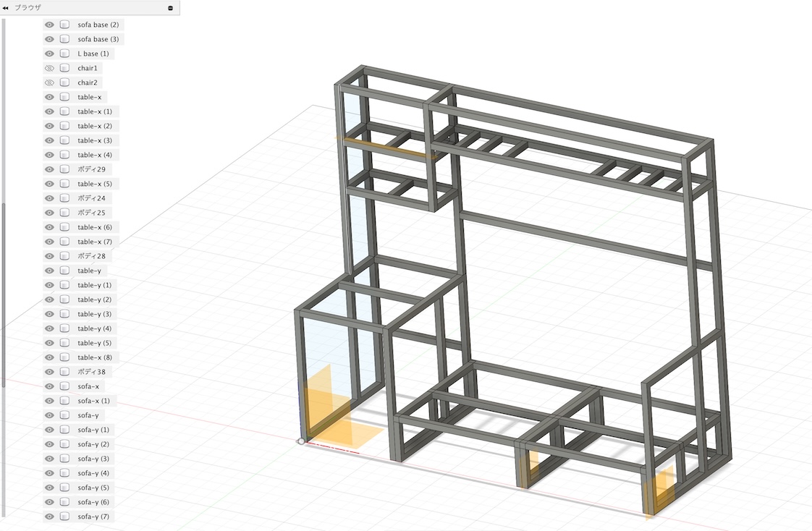This screenshot has height=531, width=812.
Task: Click body icon of table-x (6)
Action: point(64,227)
